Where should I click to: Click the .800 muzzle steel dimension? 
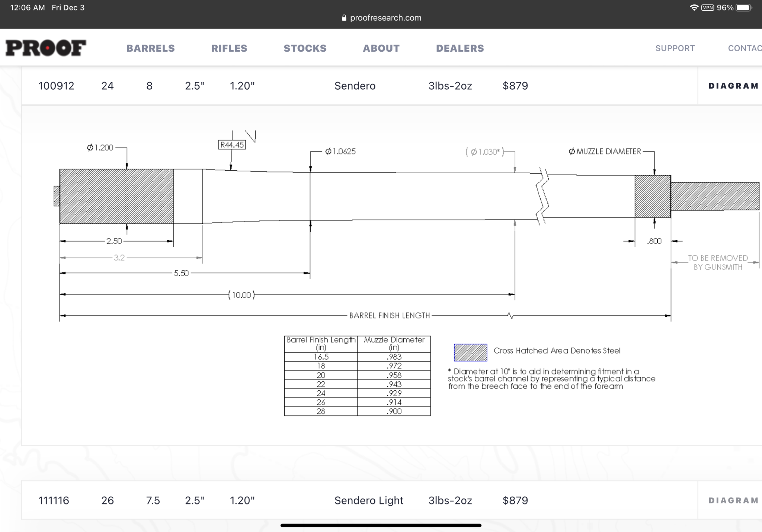click(654, 241)
